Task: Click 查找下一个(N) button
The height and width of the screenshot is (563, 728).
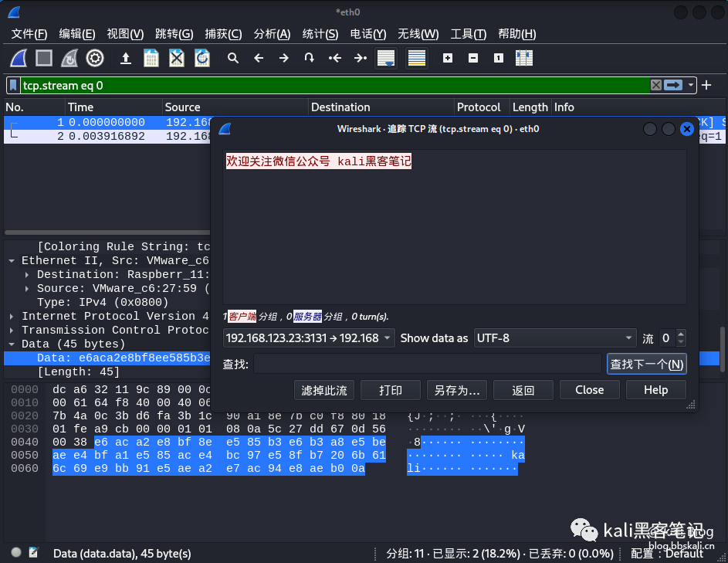Action: click(647, 364)
